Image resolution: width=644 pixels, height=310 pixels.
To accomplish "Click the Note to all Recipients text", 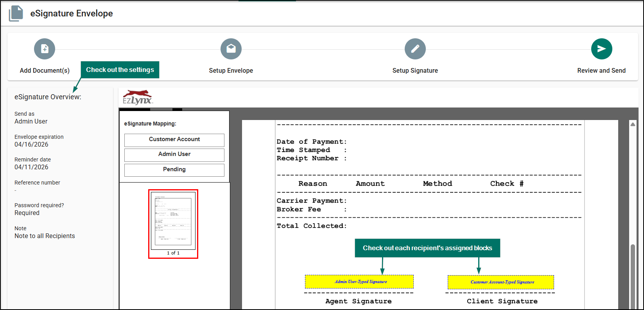I will (x=45, y=236).
